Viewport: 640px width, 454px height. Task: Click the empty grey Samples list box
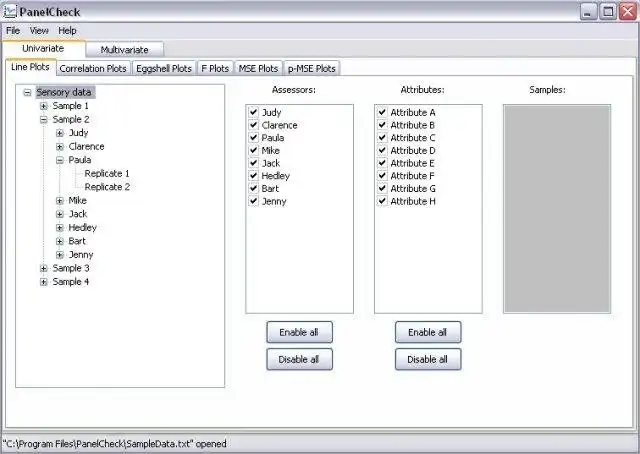[557, 209]
